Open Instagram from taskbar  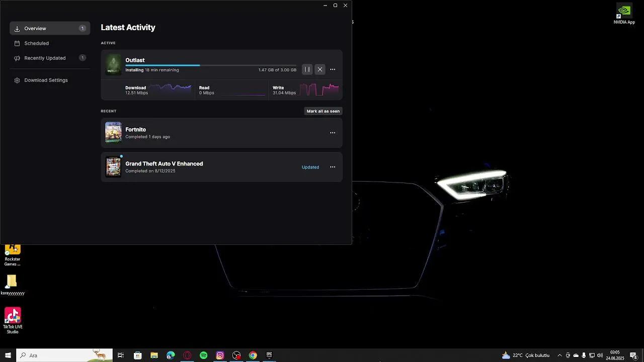220,355
